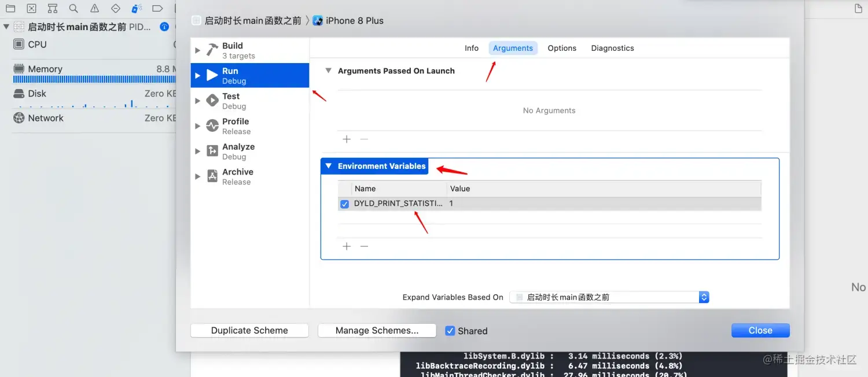Remove the environment variable with the minus button
This screenshot has height=377, width=868.
click(x=364, y=246)
